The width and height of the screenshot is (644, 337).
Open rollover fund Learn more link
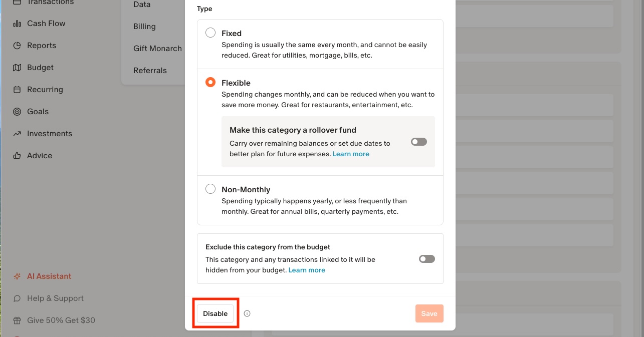(351, 154)
